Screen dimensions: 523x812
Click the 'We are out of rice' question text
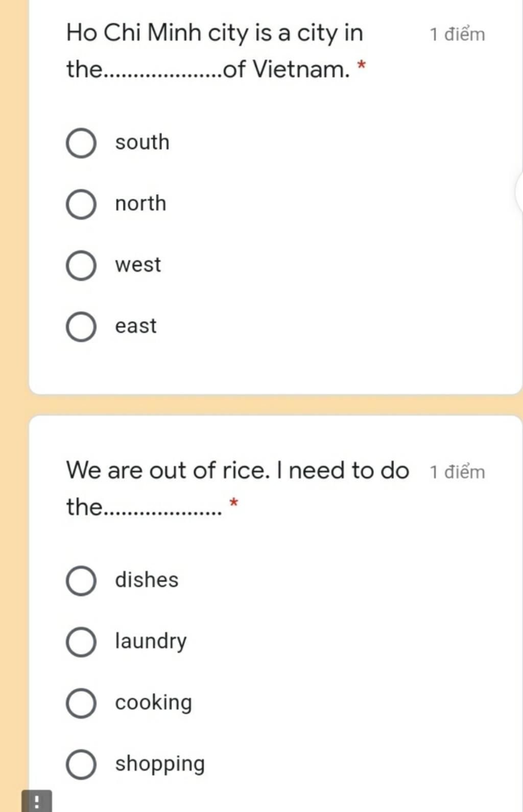coord(237,488)
